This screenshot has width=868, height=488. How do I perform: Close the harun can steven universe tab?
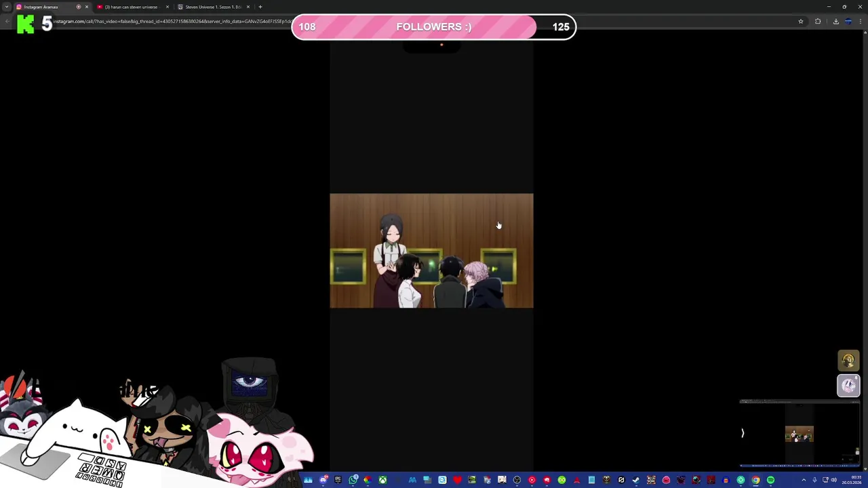[x=167, y=7]
